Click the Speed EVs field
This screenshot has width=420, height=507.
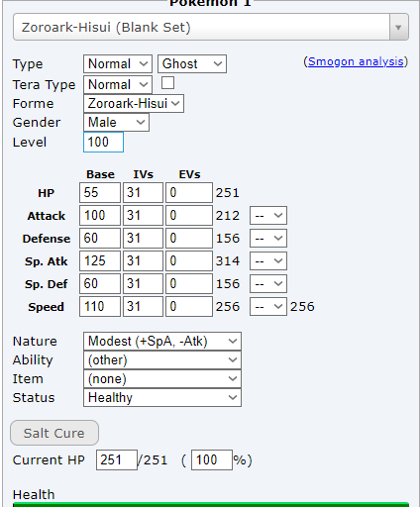tap(189, 306)
